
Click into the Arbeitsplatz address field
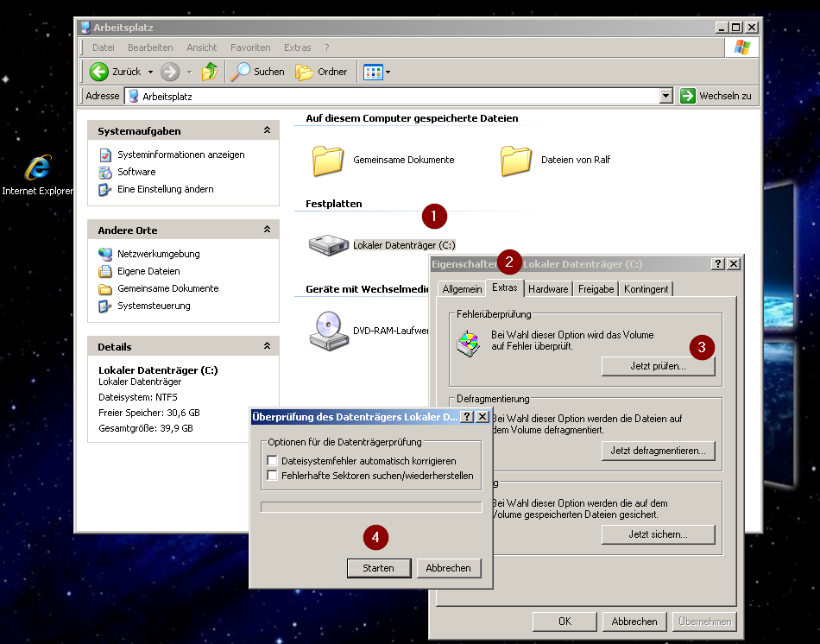coord(397,97)
